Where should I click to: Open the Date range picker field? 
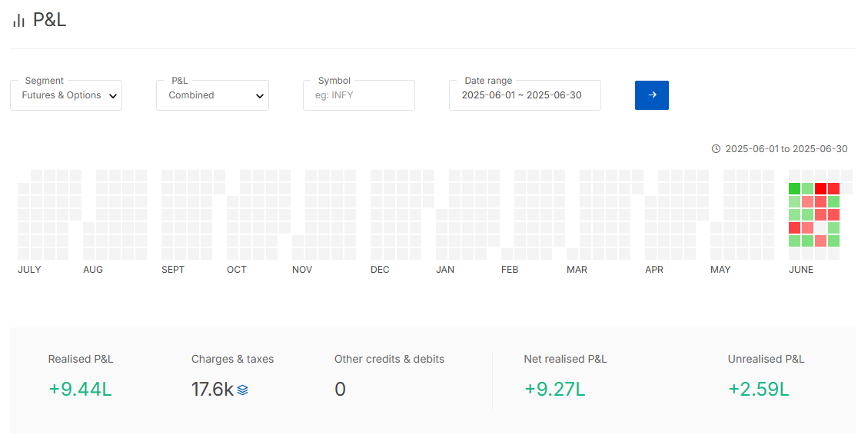coord(525,95)
